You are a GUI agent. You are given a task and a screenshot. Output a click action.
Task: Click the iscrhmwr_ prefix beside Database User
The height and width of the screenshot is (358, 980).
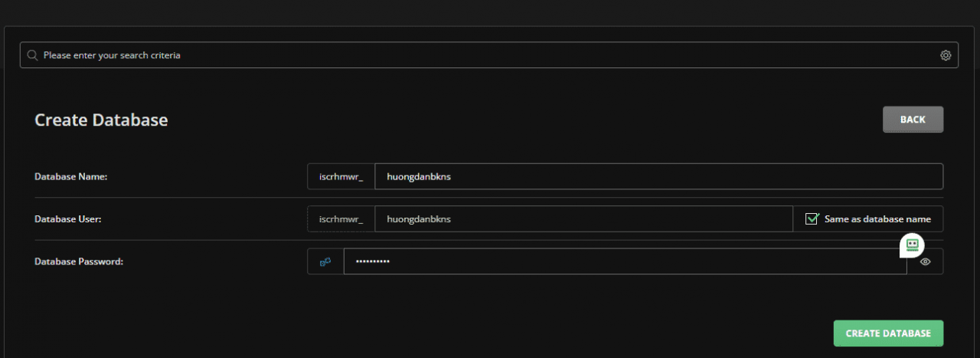[341, 219]
